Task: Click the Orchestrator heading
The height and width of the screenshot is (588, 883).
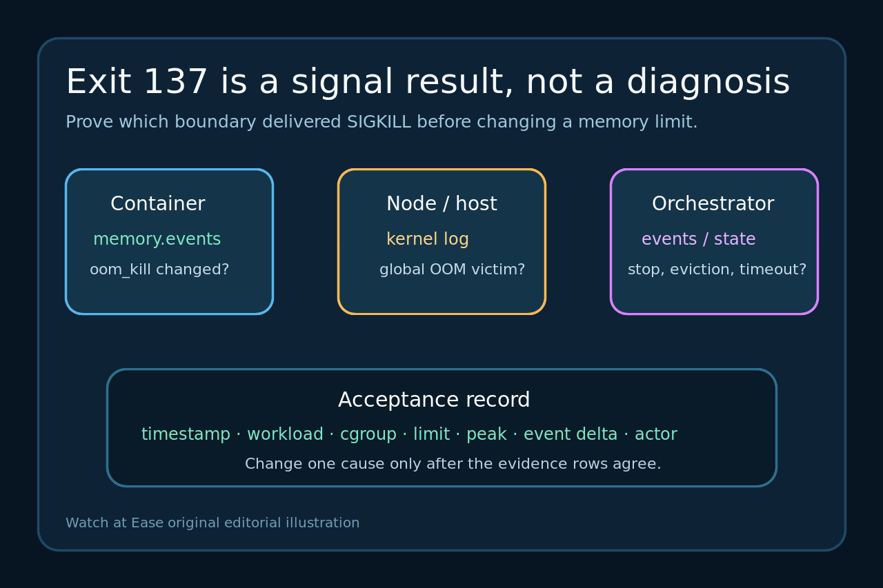Action: [713, 204]
